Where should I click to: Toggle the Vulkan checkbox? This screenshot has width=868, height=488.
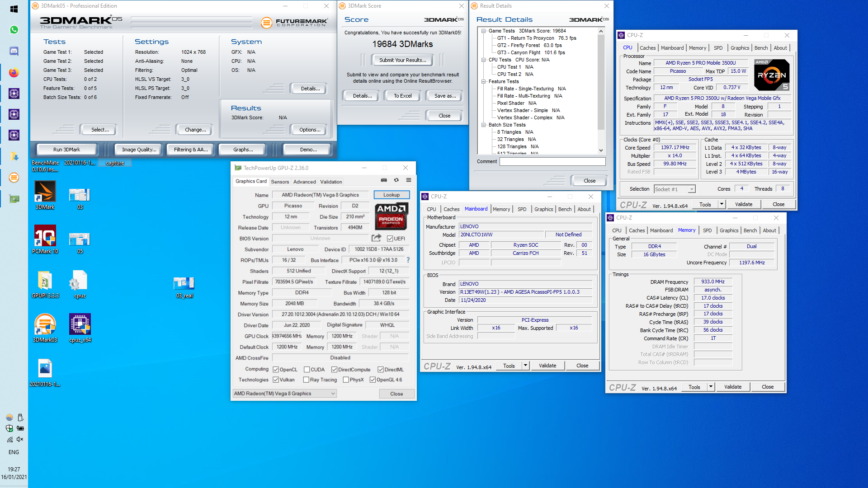(x=276, y=380)
